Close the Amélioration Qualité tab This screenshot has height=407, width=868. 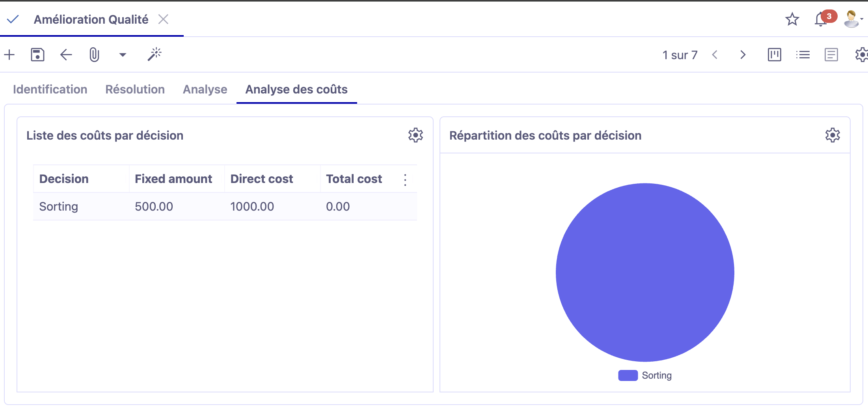[x=163, y=19]
